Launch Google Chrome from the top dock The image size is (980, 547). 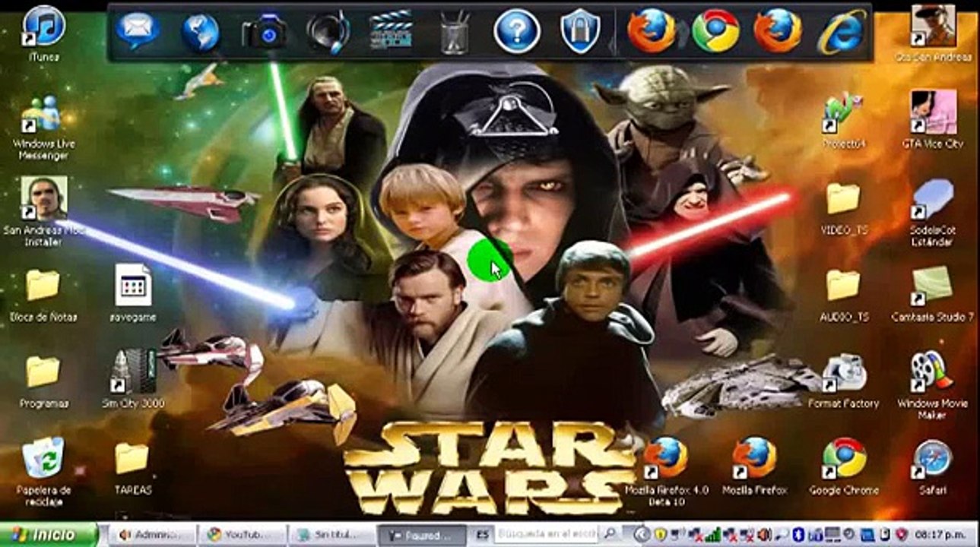pos(715,31)
